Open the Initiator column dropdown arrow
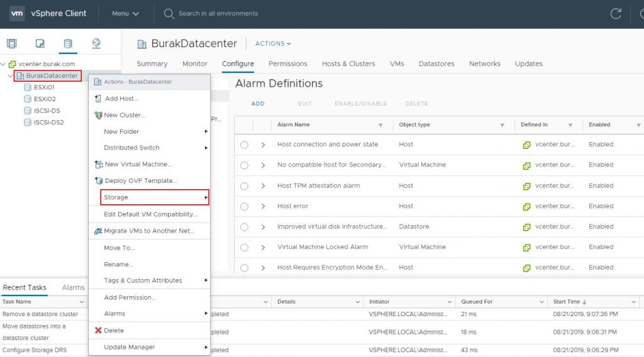This screenshot has width=644, height=357. (449, 302)
